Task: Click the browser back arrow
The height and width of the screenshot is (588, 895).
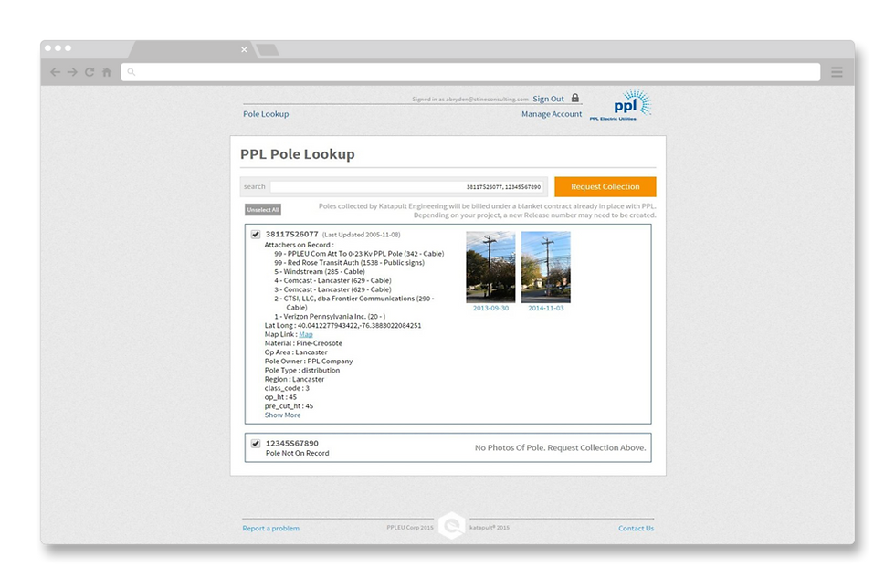Action: pyautogui.click(x=56, y=72)
